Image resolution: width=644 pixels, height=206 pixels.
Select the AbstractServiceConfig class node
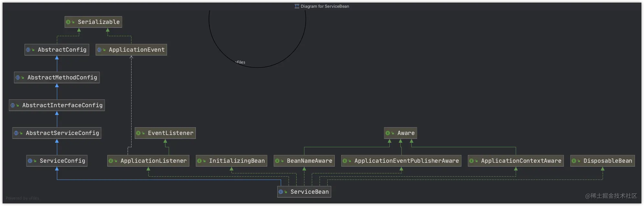[x=57, y=133]
